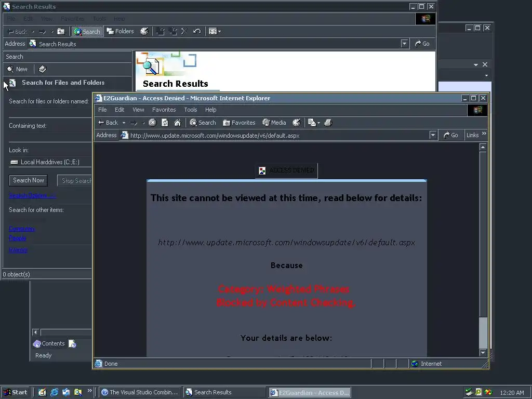Click the Search for files or folders named field
Screen dimensions: 532x399
point(50,113)
